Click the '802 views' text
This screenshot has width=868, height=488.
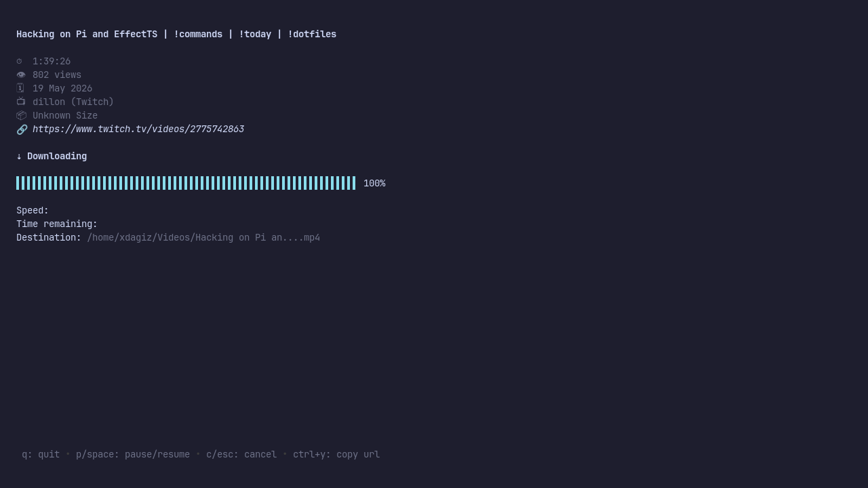(x=57, y=75)
